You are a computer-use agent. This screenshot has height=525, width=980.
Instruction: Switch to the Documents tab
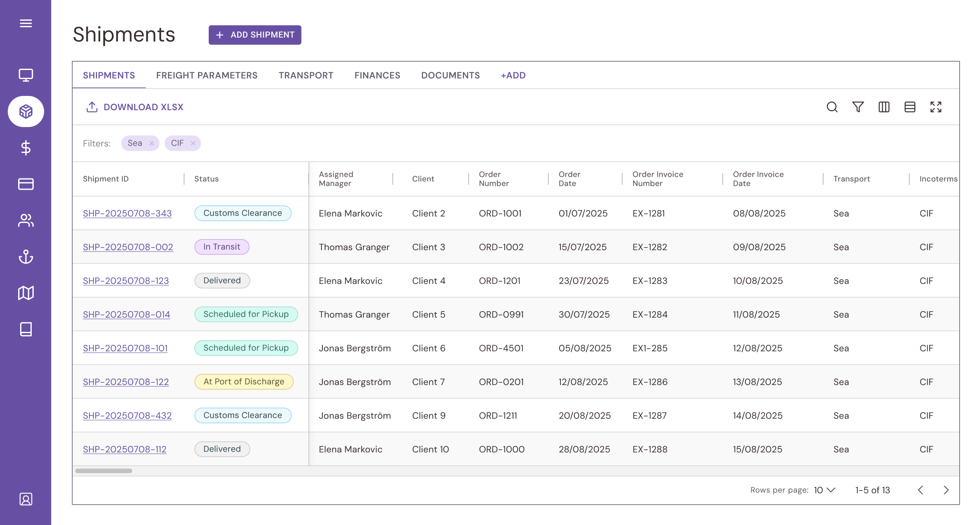click(x=450, y=75)
